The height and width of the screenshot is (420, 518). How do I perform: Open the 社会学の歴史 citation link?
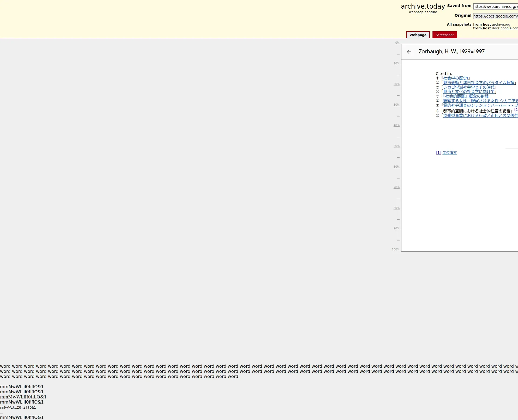456,78
